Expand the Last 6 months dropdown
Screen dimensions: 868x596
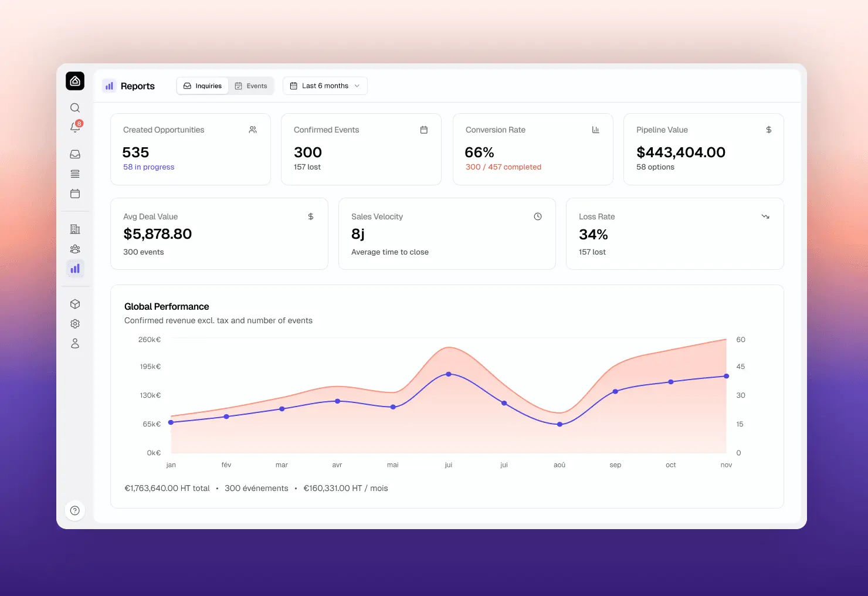click(325, 86)
